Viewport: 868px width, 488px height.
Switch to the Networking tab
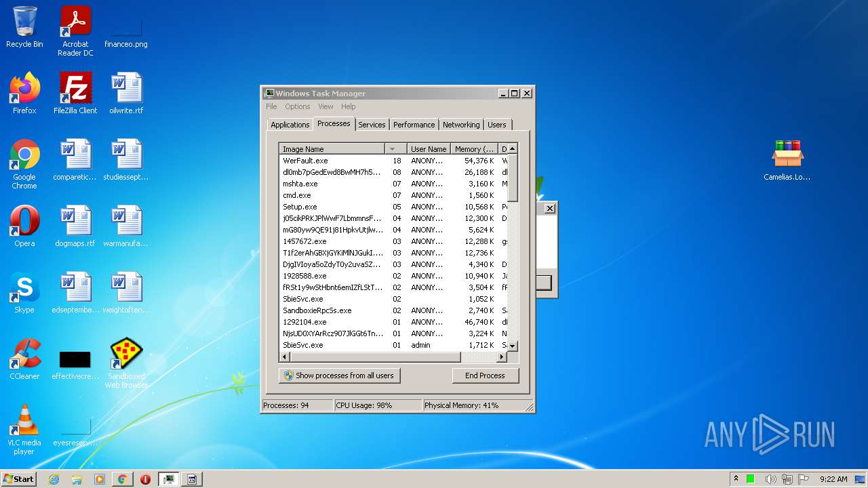coord(461,125)
